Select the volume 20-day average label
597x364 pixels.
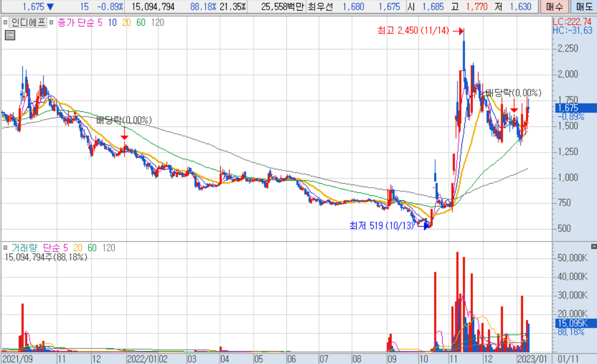point(77,248)
